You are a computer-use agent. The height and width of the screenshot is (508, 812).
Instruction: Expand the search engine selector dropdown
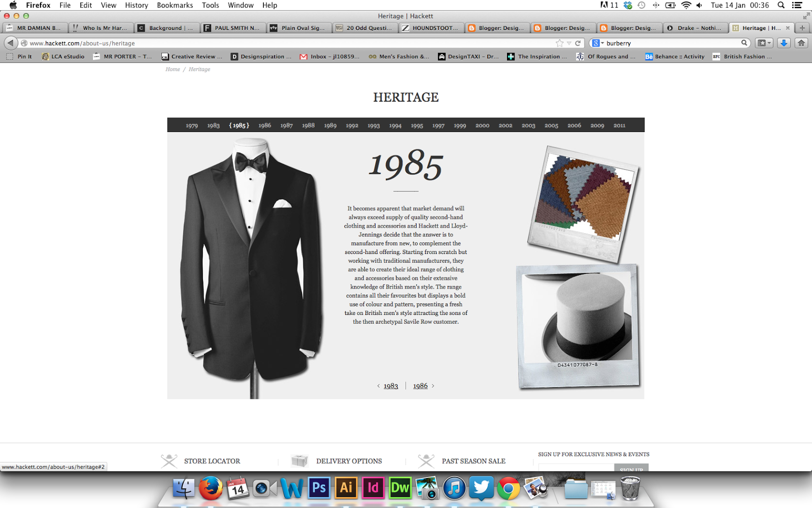point(598,43)
